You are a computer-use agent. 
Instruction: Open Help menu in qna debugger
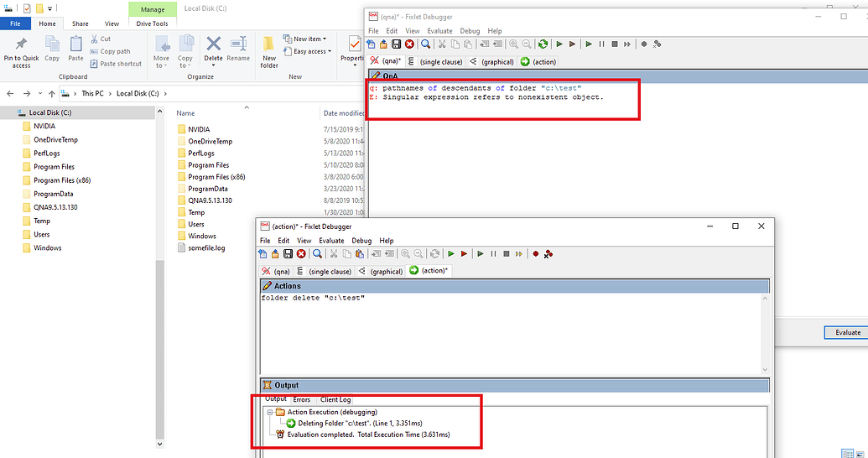[x=495, y=31]
